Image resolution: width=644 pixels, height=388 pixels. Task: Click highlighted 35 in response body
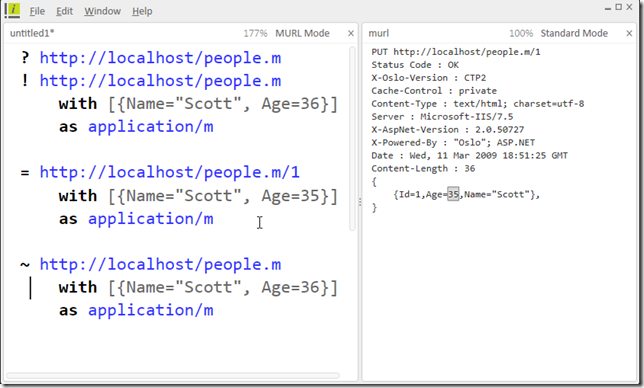pyautogui.click(x=453, y=194)
